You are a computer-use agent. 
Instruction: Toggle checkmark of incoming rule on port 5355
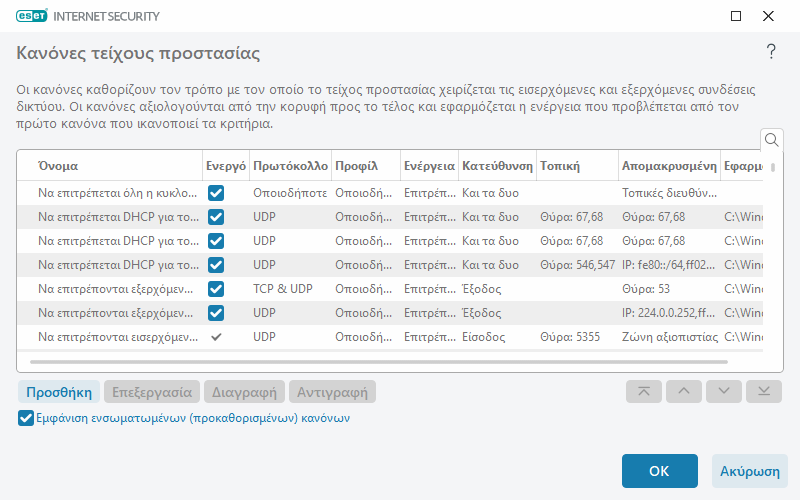point(216,337)
